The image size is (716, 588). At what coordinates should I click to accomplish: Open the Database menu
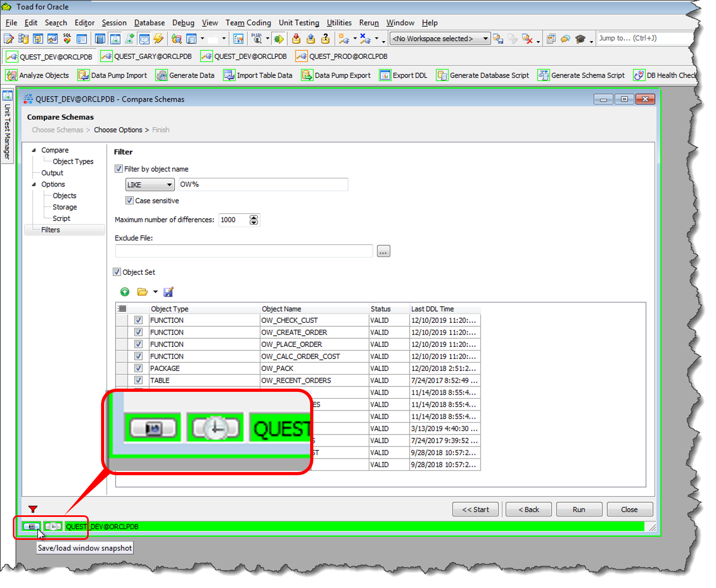149,22
